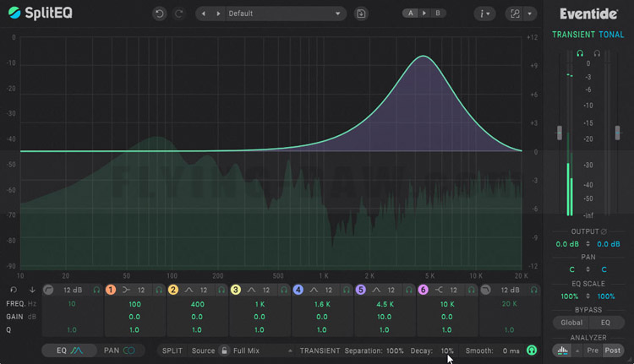Open the scaling options dropdown arrow
Image resolution: width=634 pixels, height=364 pixels.
tap(530, 14)
